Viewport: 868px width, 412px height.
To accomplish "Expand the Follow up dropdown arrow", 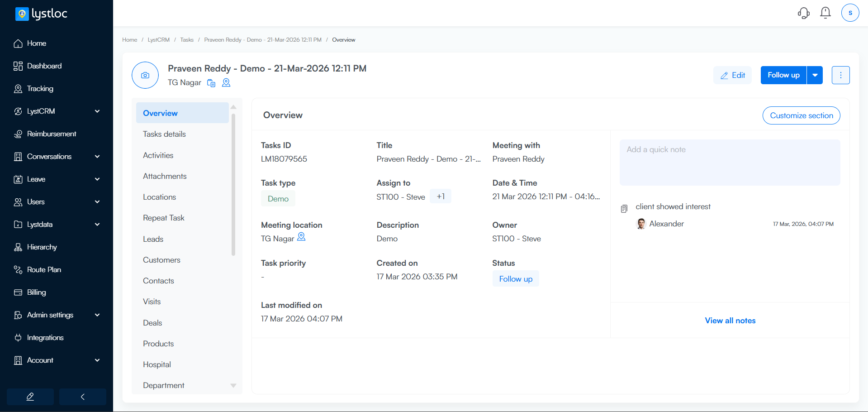I will coord(815,75).
